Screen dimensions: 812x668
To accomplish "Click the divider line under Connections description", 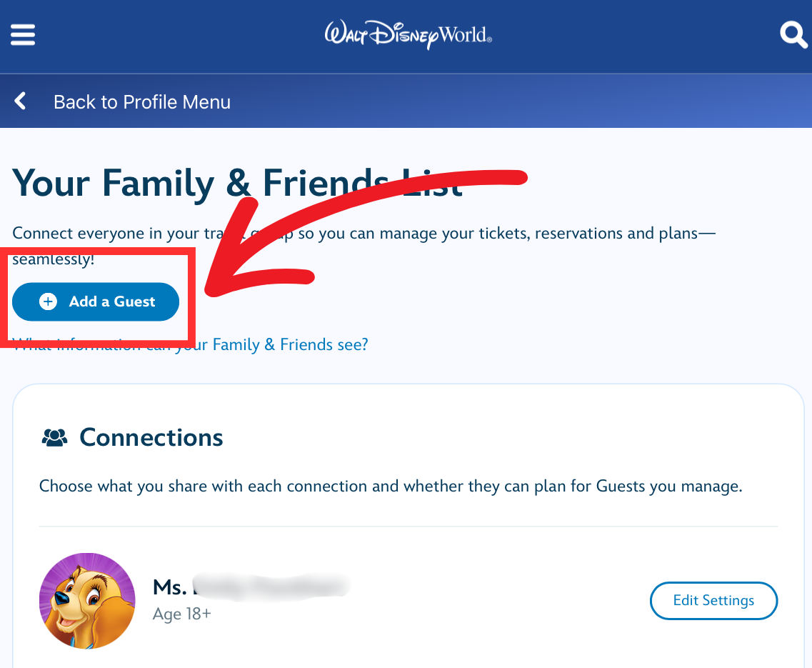I will coord(408,527).
